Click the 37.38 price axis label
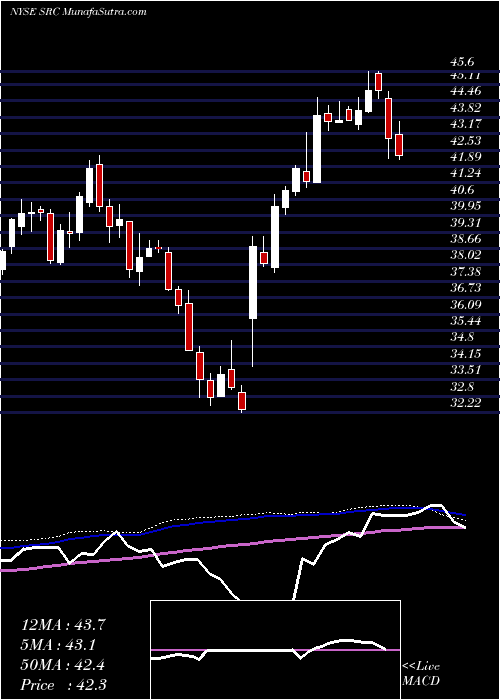The width and height of the screenshot is (500, 700). (466, 272)
